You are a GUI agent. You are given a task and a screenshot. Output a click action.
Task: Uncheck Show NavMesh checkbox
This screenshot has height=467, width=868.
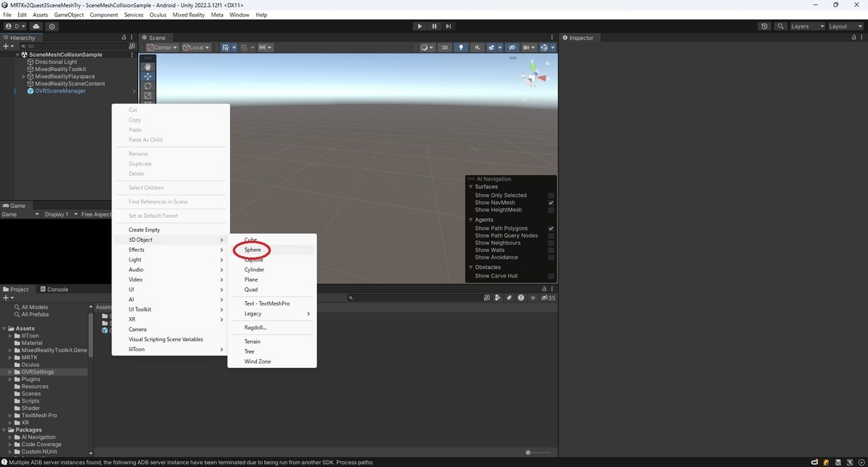(x=551, y=203)
